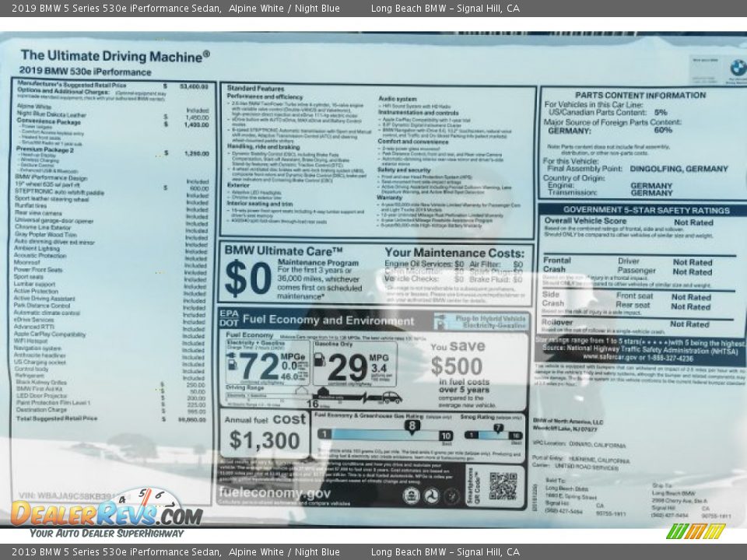This screenshot has width=747, height=560.
Task: Click the greenhouse gas rating marker 8
Action: tap(412, 426)
